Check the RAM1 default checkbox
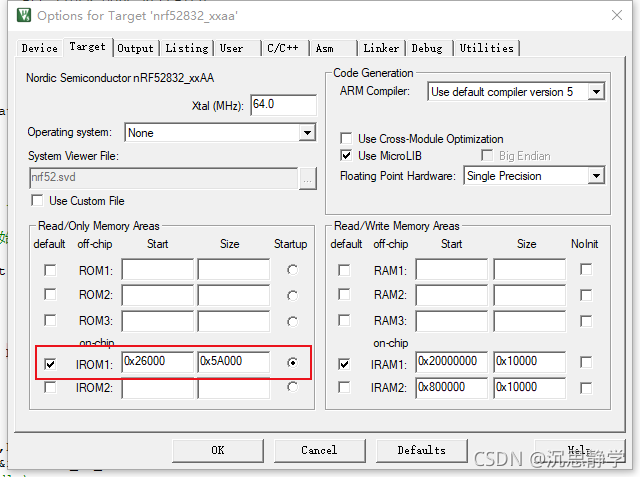 pos(344,270)
